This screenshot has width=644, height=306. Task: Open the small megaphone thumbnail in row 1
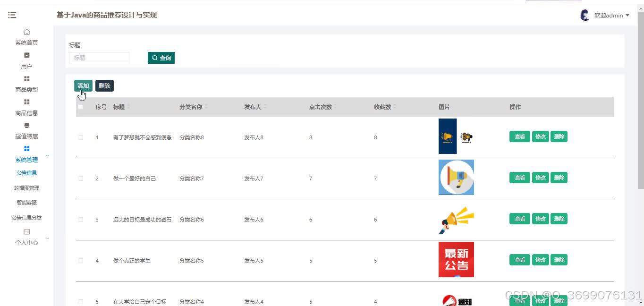(x=466, y=137)
